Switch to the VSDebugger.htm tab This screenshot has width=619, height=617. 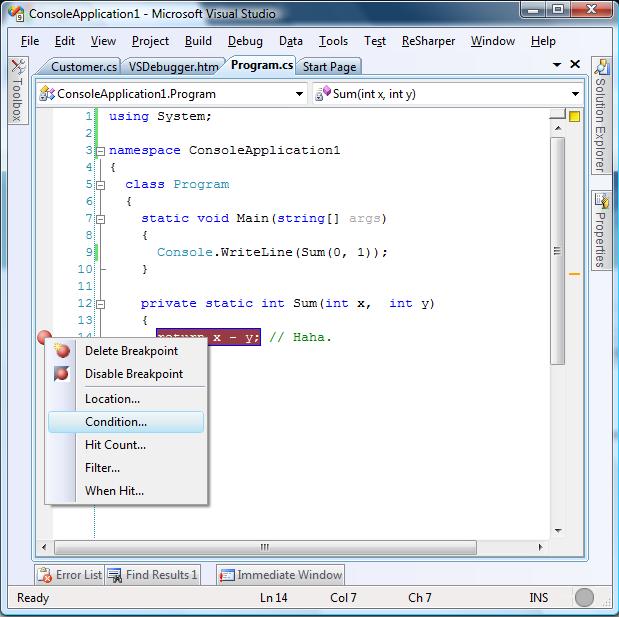173,67
